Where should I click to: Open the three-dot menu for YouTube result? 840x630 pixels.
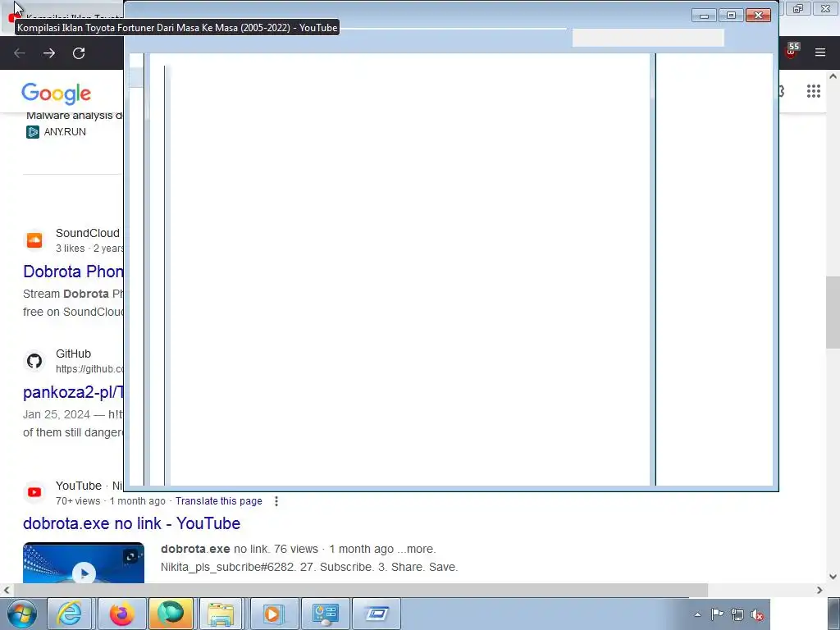pyautogui.click(x=276, y=501)
